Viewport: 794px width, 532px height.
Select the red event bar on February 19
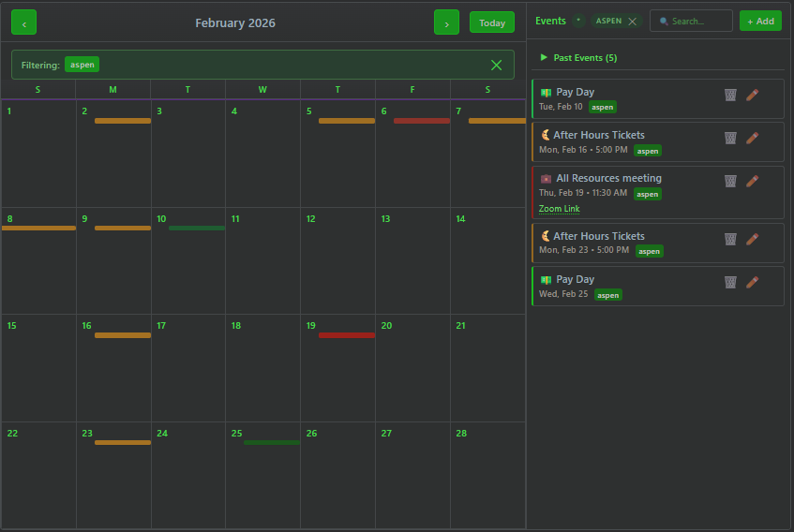(346, 335)
